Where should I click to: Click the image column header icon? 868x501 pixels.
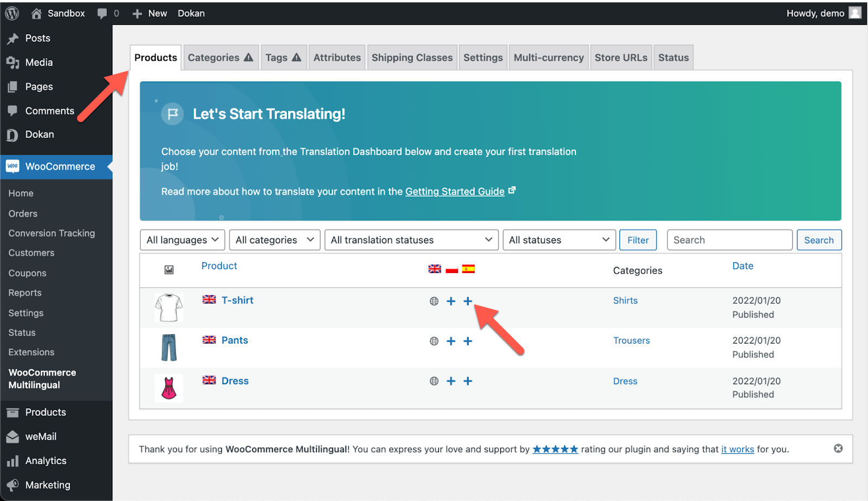click(169, 270)
